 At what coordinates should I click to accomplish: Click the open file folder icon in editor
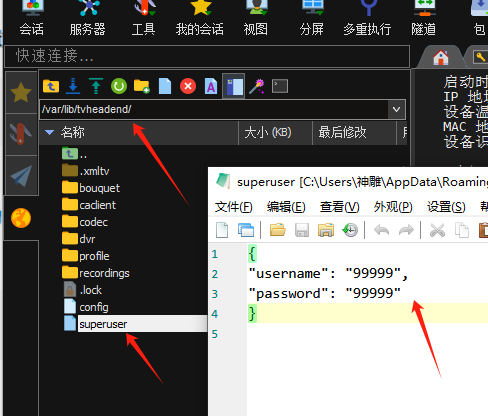(278, 230)
